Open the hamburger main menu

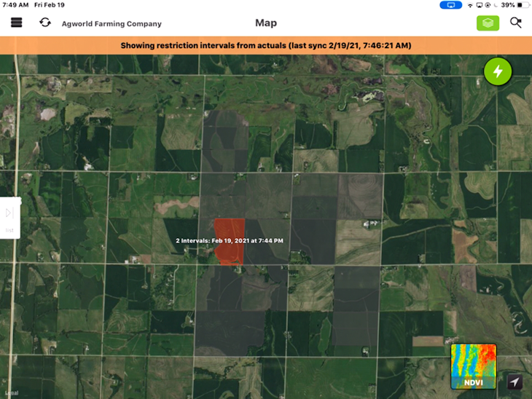[16, 23]
